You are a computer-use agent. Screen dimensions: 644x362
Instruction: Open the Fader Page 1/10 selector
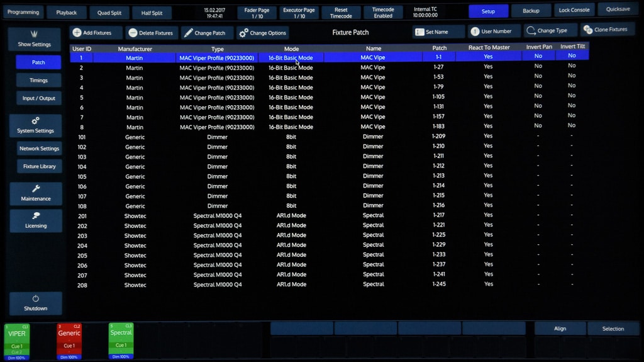pyautogui.click(x=257, y=13)
